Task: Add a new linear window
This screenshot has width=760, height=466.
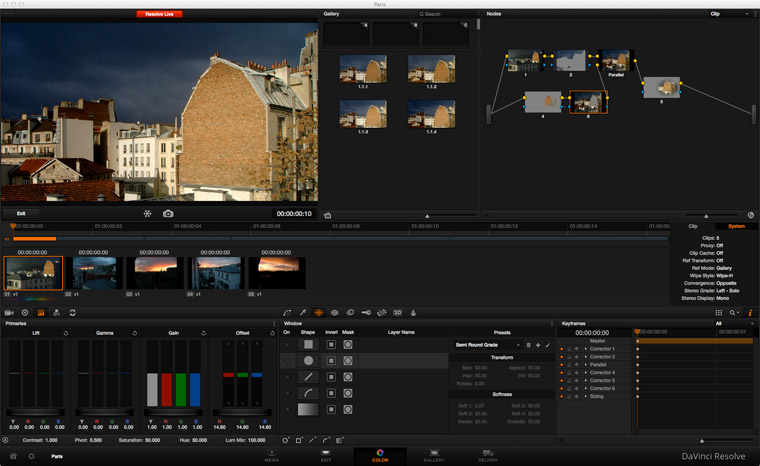Action: (x=299, y=440)
